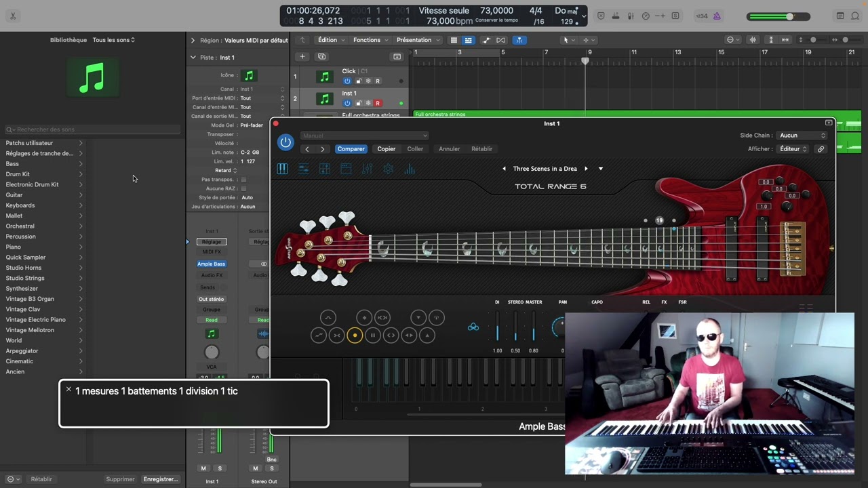Image resolution: width=868 pixels, height=488 pixels.
Task: Solo the Inst 1 channel strip
Action: (220, 468)
